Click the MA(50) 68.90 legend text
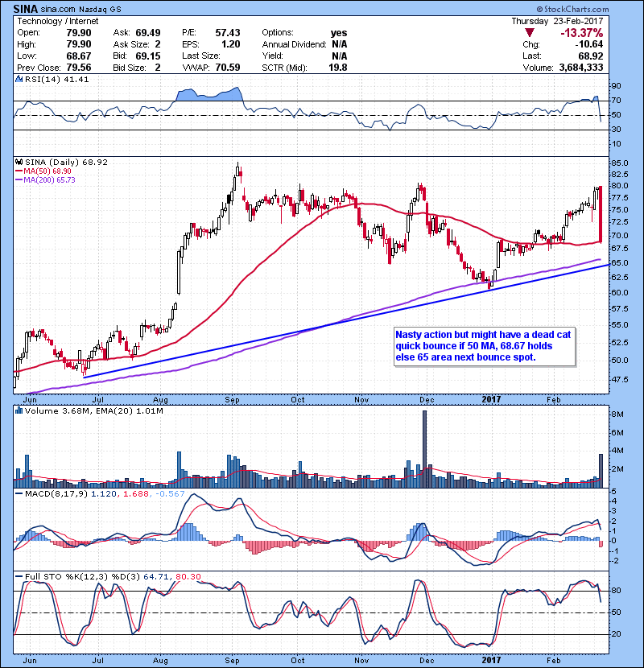The image size is (644, 668). [x=47, y=171]
